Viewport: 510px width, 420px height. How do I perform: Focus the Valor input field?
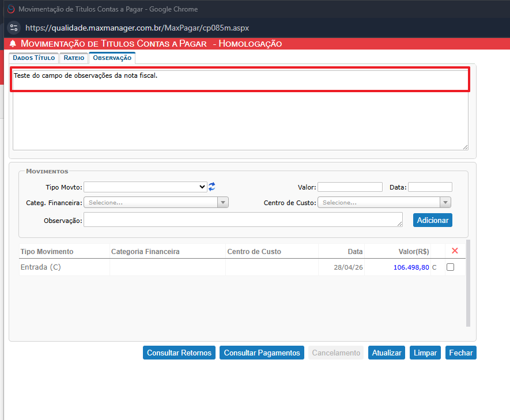pyautogui.click(x=350, y=187)
